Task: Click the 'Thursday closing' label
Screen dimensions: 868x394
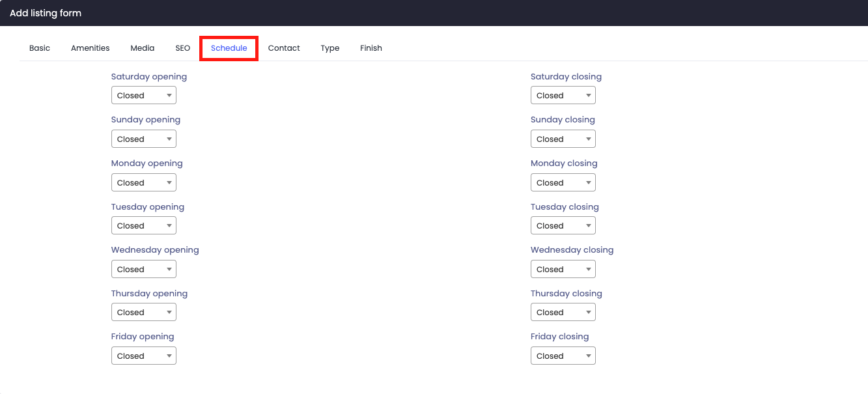Action: point(567,294)
